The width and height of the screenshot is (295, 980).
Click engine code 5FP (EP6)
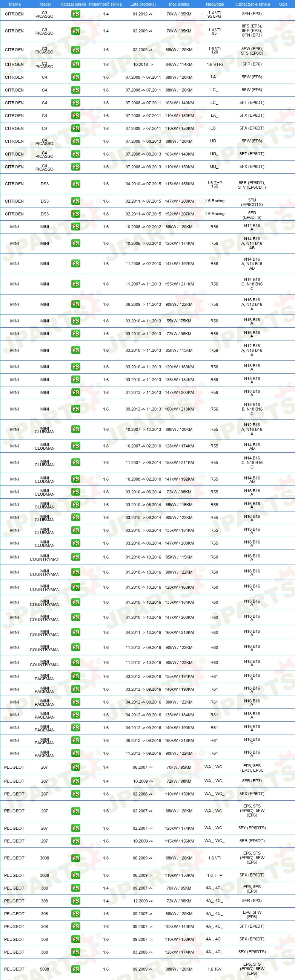252,64
